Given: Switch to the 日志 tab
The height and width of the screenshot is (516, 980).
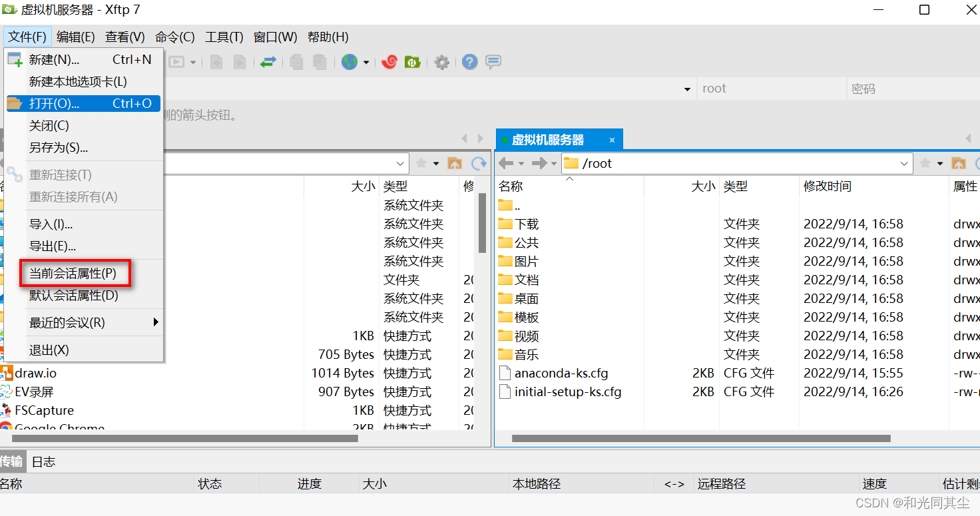Looking at the screenshot, I should (43, 461).
